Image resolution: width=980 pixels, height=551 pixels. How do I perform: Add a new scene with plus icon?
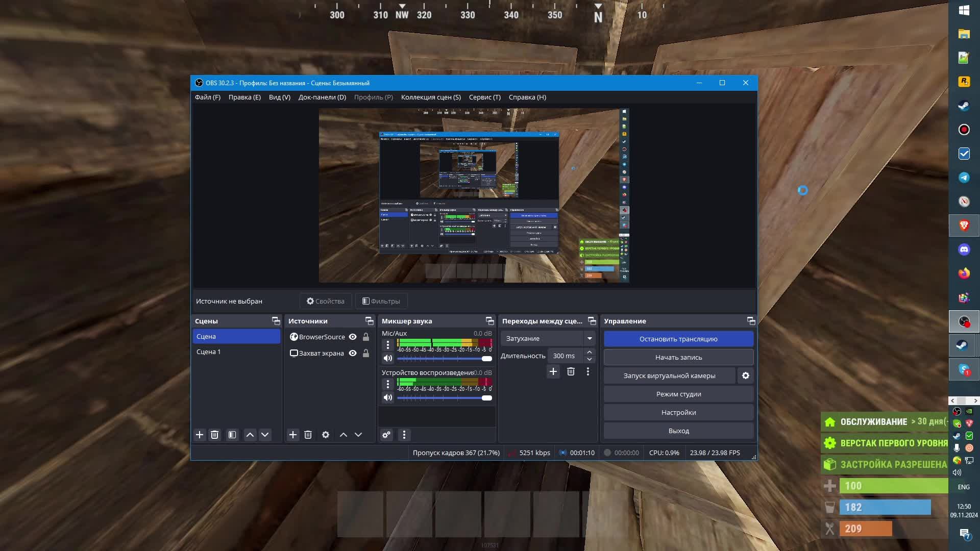point(200,435)
